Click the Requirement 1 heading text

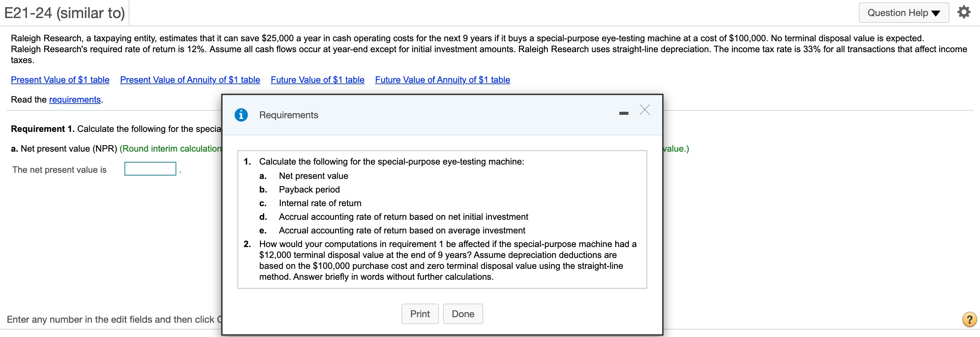[42, 129]
